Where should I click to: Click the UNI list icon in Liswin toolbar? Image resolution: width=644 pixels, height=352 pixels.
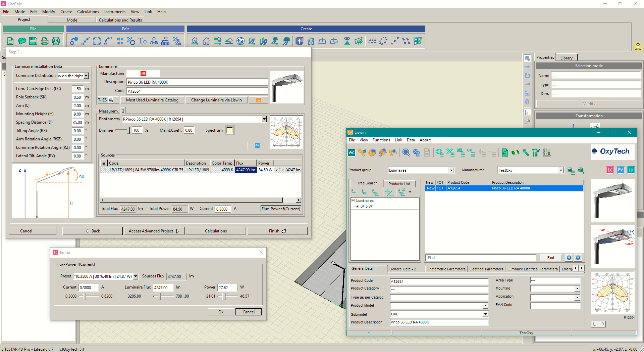(471, 152)
